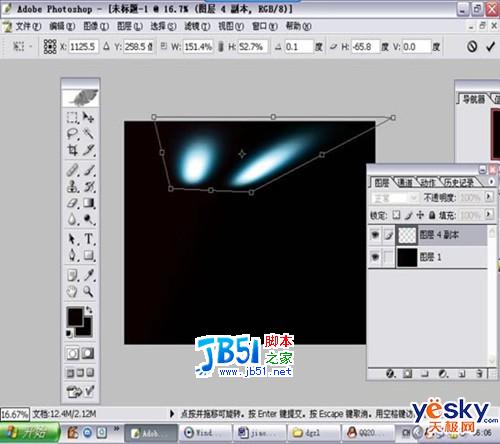Select the Crop tool

point(72,150)
